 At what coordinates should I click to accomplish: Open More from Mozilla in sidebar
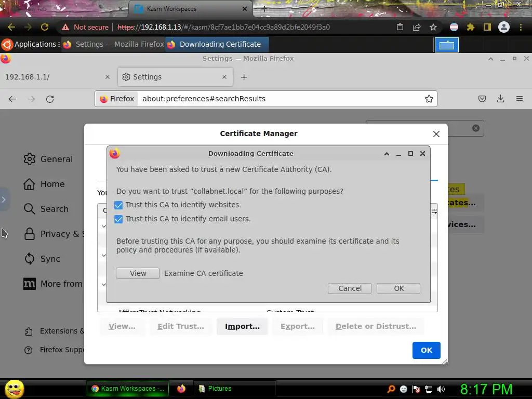point(53,284)
